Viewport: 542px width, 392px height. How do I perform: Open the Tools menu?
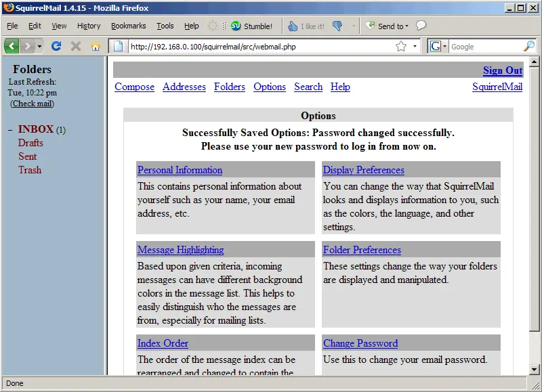click(x=165, y=26)
